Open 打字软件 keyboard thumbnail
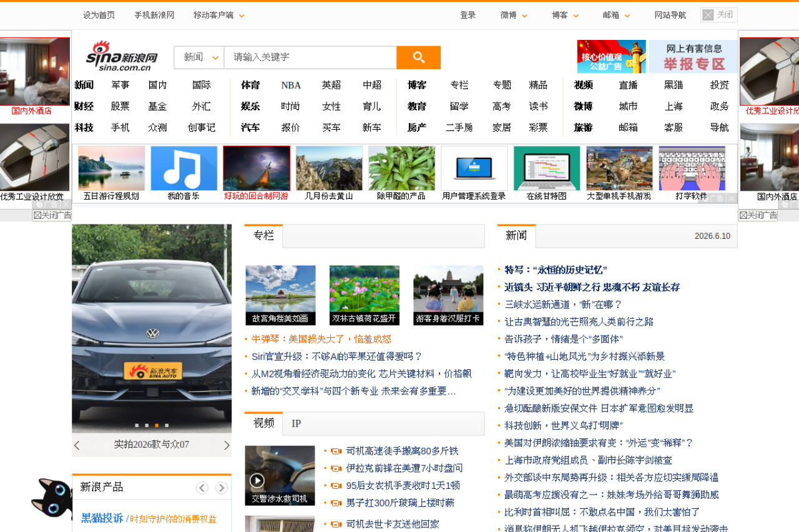Screen dimensions: 799x532 (x=692, y=168)
